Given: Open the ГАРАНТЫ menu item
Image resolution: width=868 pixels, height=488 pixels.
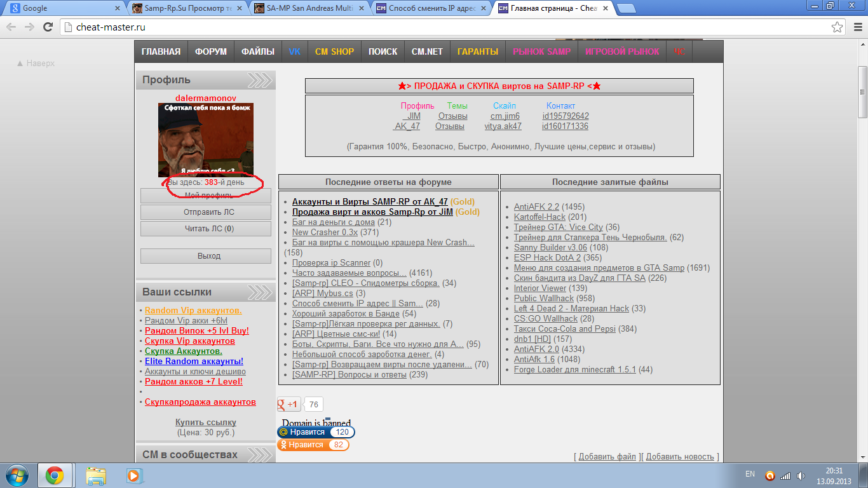Looking at the screenshot, I should pyautogui.click(x=478, y=51).
